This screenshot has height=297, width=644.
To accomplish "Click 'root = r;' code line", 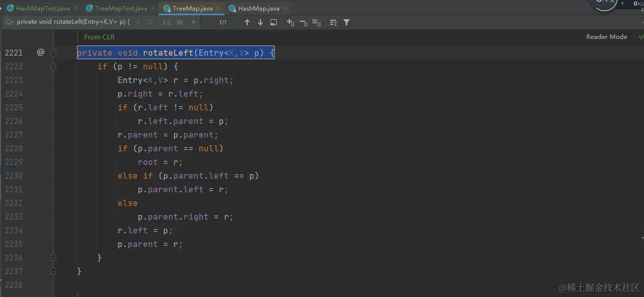I will (160, 162).
